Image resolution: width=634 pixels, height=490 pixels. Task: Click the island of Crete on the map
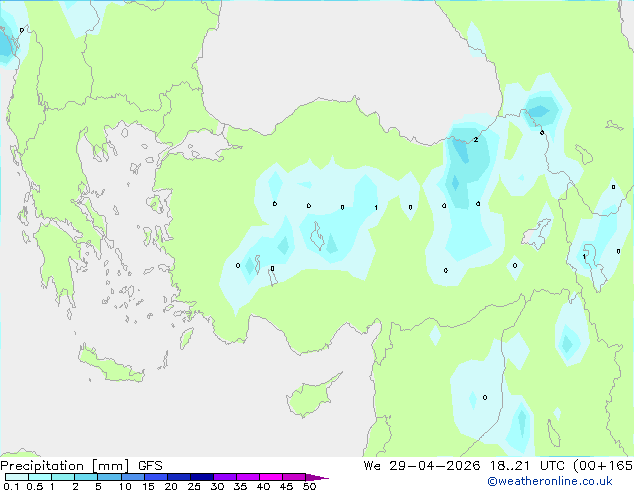[x=111, y=366]
